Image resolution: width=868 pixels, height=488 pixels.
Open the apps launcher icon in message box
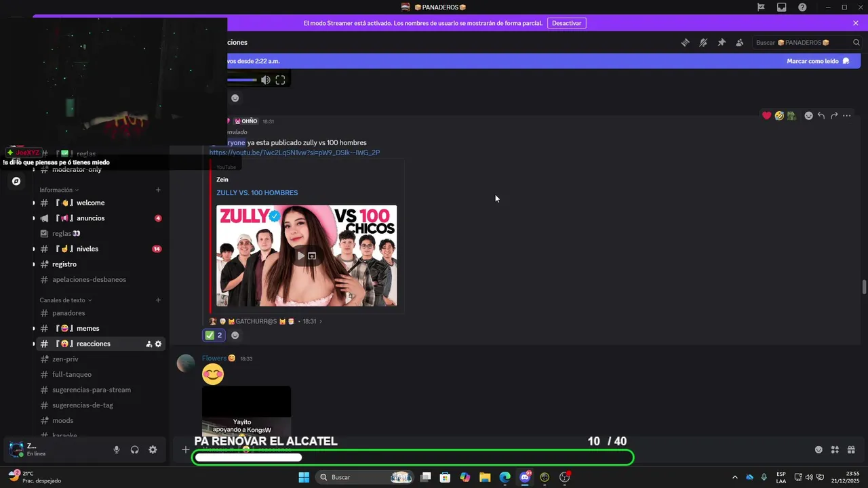[835, 449]
